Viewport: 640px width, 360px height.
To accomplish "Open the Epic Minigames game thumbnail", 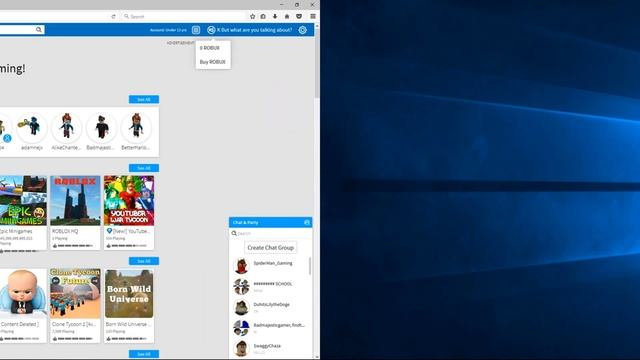I will coord(23,200).
